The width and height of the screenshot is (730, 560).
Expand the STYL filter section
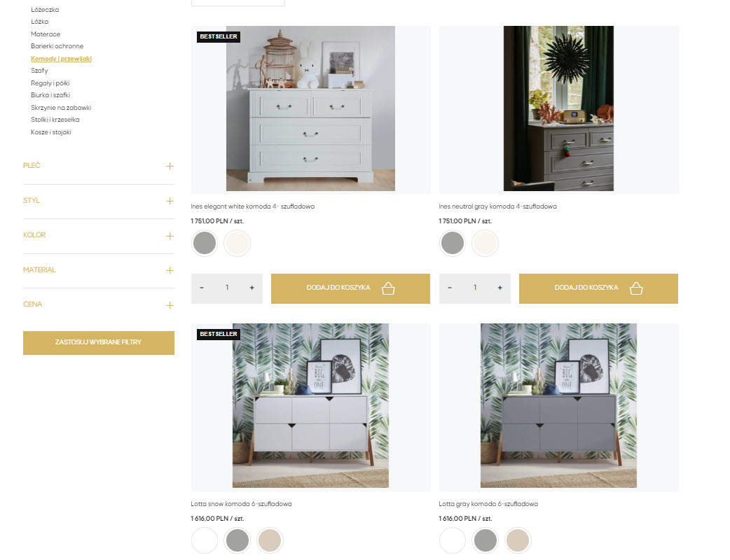point(170,201)
